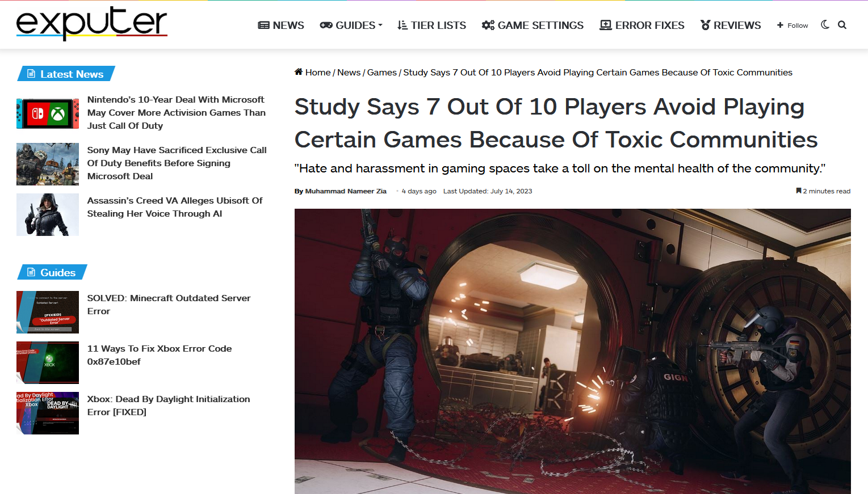868x494 pixels.
Task: Click the green Xbox error thumbnail
Action: point(48,362)
